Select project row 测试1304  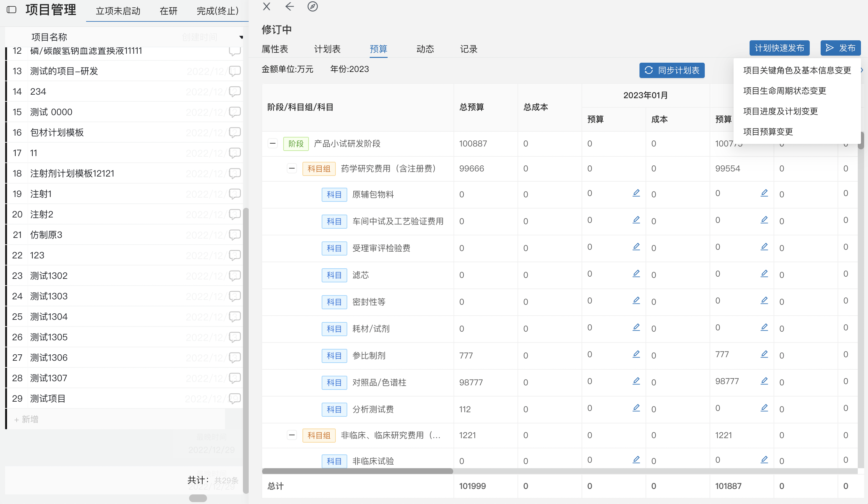pos(125,316)
